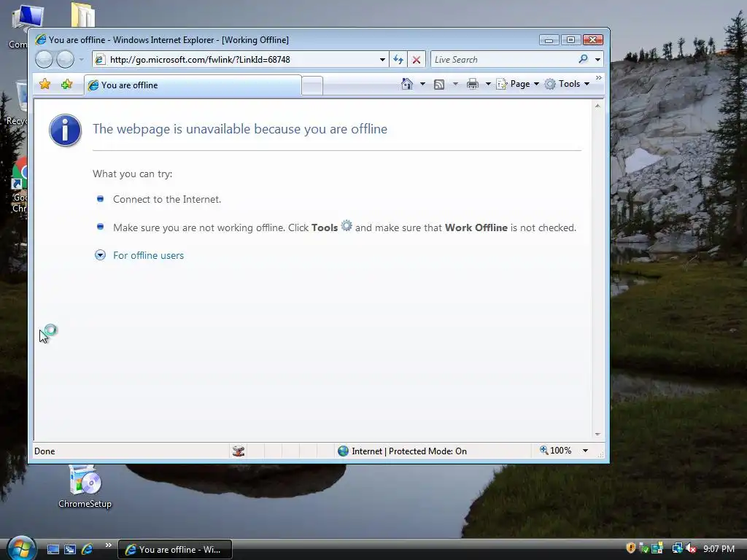Click the Add to Favorites icon
Image resolution: width=747 pixels, height=560 pixels.
coord(66,85)
